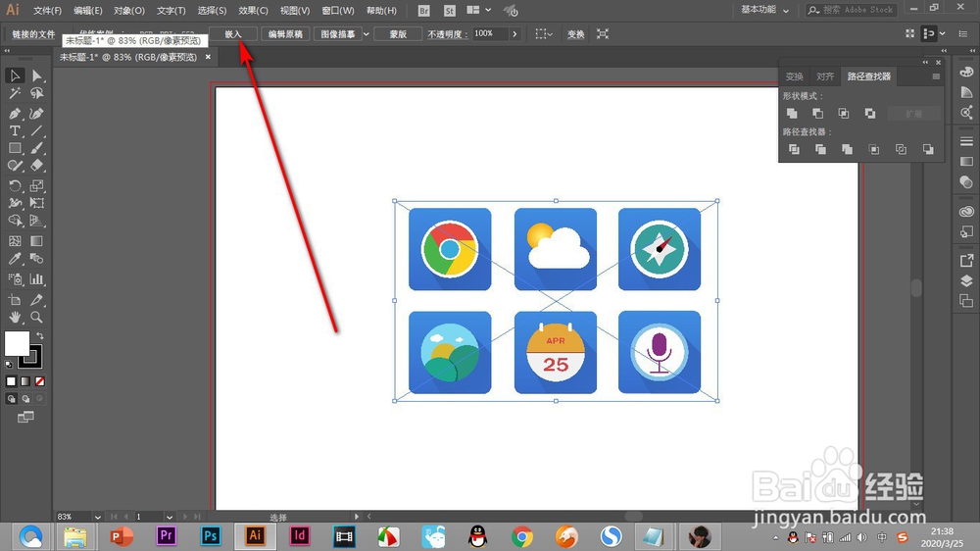
Task: Select the Eraser tool
Action: point(37,165)
